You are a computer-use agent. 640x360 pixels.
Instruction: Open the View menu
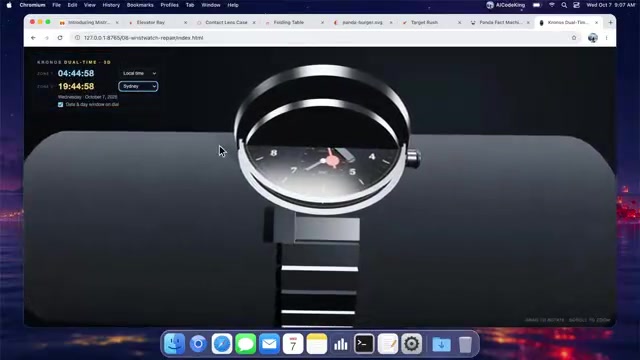(89, 5)
